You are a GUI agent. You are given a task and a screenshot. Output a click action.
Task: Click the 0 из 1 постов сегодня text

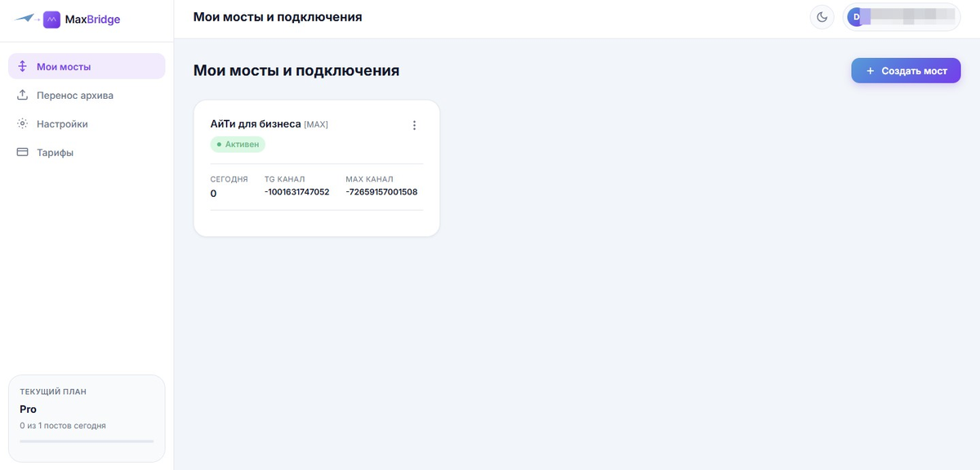click(63, 426)
